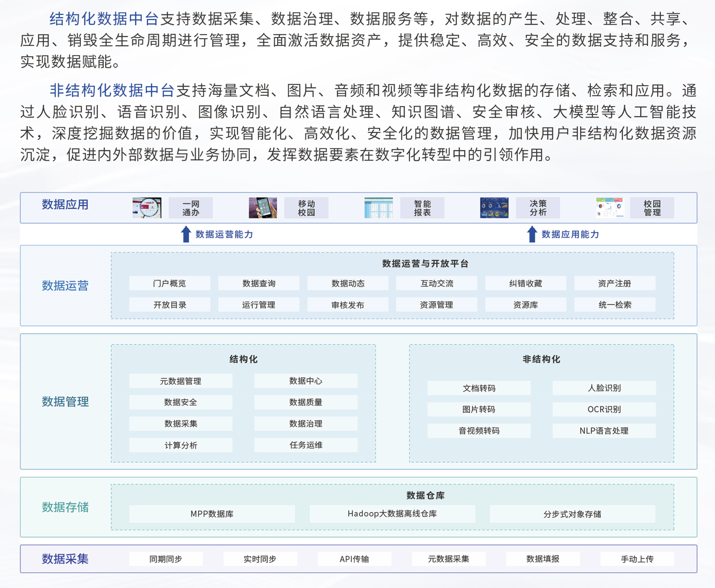Click the 数据运营 row heading
This screenshot has height=588, width=715.
tap(65, 285)
